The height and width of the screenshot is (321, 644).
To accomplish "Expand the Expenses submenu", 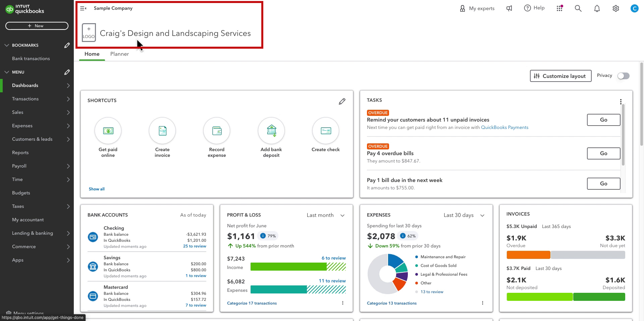I will (x=68, y=126).
